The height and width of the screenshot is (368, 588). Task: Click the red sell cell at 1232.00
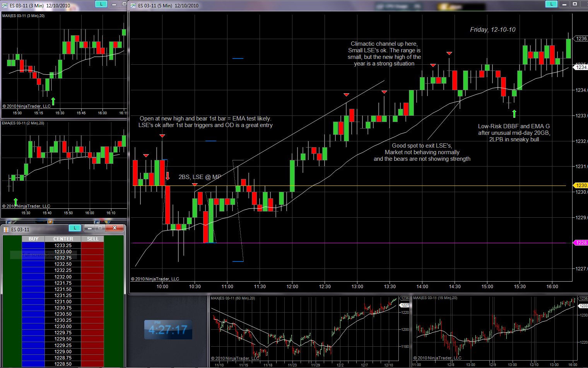92,277
